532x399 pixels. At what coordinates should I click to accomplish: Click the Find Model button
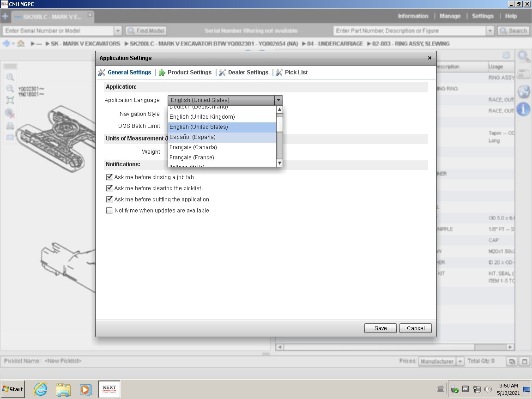[146, 31]
